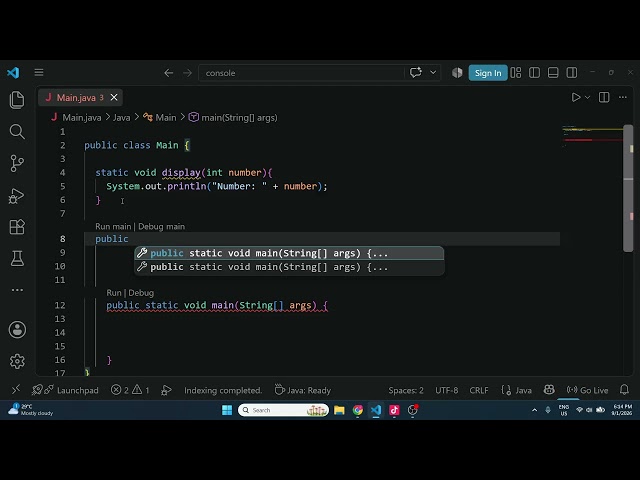
Task: Open the Copilot status icon in status bar
Action: click(x=549, y=390)
